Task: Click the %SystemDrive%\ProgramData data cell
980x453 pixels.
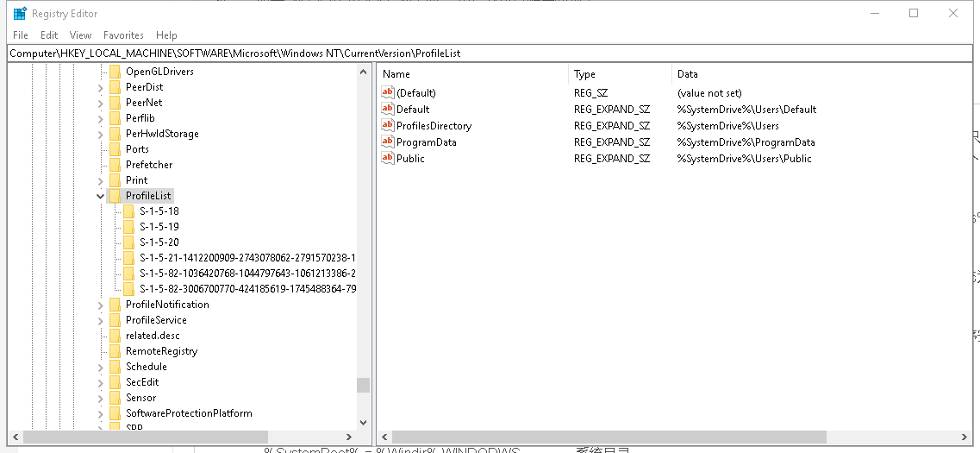Action: point(746,142)
